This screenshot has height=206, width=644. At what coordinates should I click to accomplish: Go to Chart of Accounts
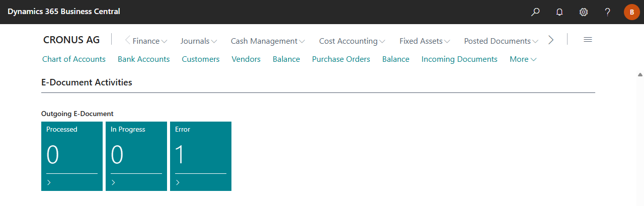[x=74, y=59]
